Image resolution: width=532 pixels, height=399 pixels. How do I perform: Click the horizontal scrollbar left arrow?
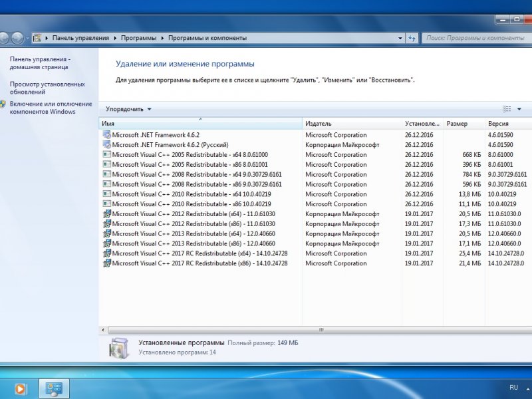(103, 330)
